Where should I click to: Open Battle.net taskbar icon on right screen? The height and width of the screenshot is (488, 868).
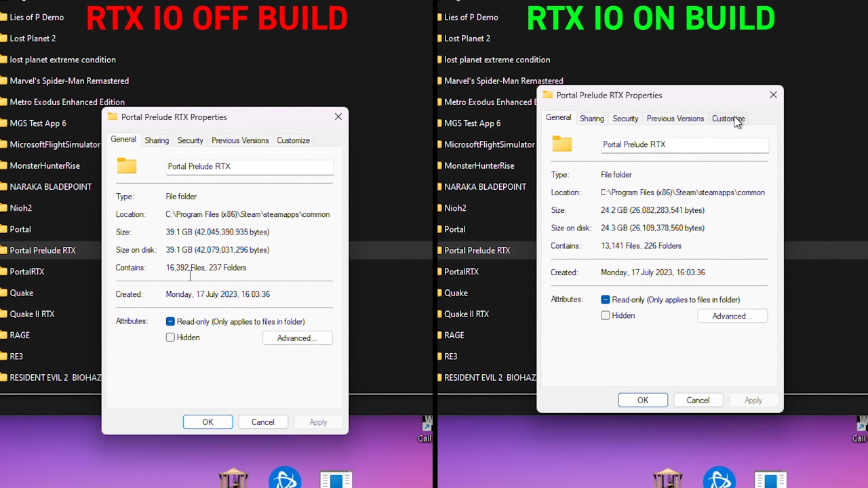[x=719, y=478]
